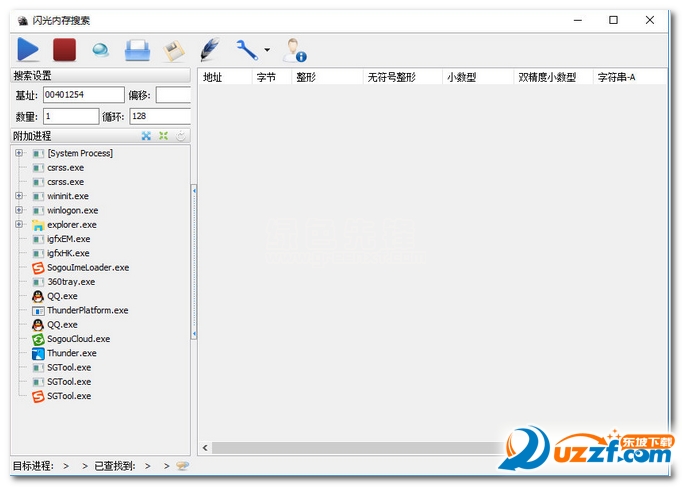Click the 基址 input field
The width and height of the screenshot is (682, 487).
click(x=83, y=95)
